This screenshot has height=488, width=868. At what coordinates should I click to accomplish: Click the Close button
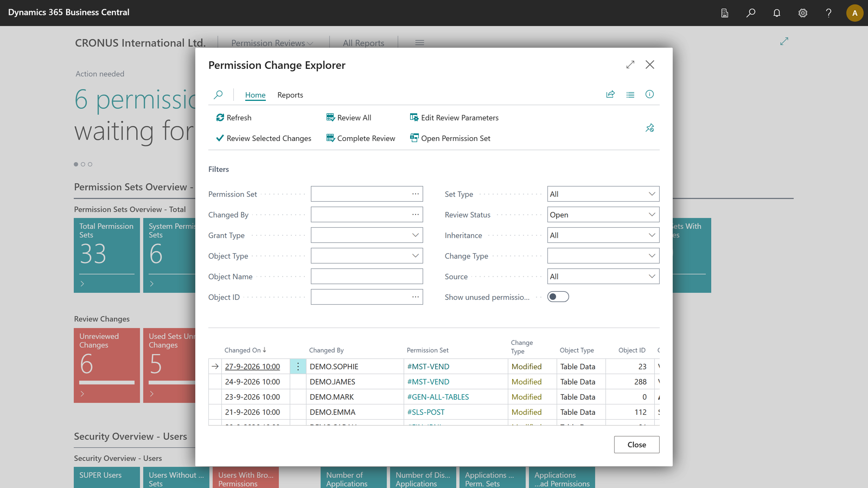coord(637,445)
